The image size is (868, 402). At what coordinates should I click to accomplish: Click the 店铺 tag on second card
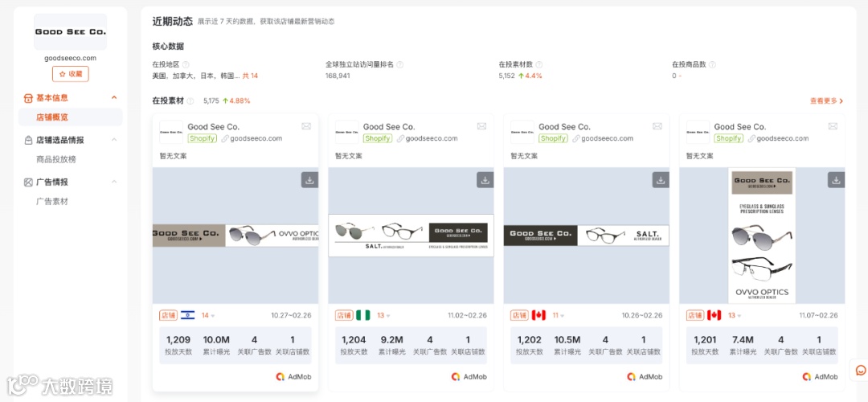(344, 316)
